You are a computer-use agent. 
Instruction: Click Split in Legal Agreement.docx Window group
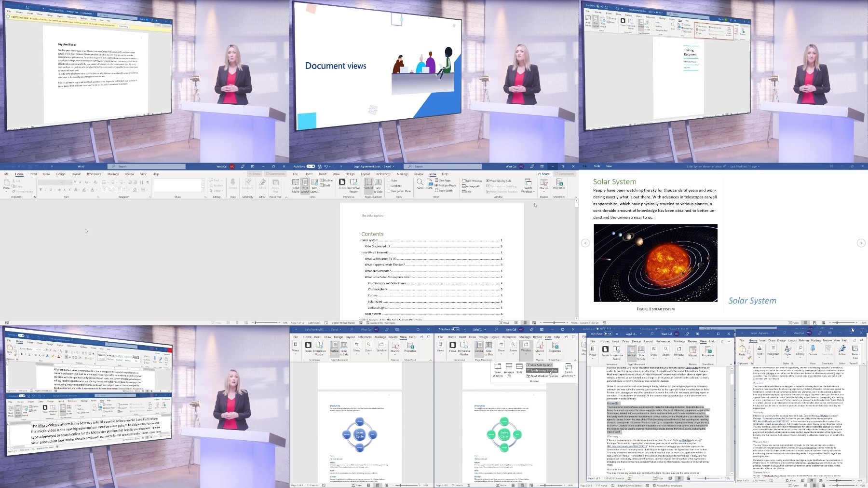point(467,191)
